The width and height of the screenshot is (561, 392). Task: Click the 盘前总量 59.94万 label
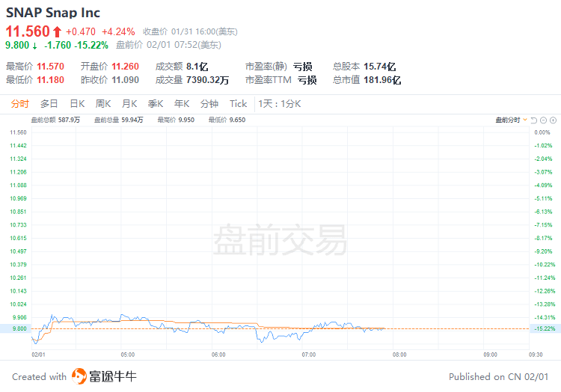pyautogui.click(x=119, y=120)
